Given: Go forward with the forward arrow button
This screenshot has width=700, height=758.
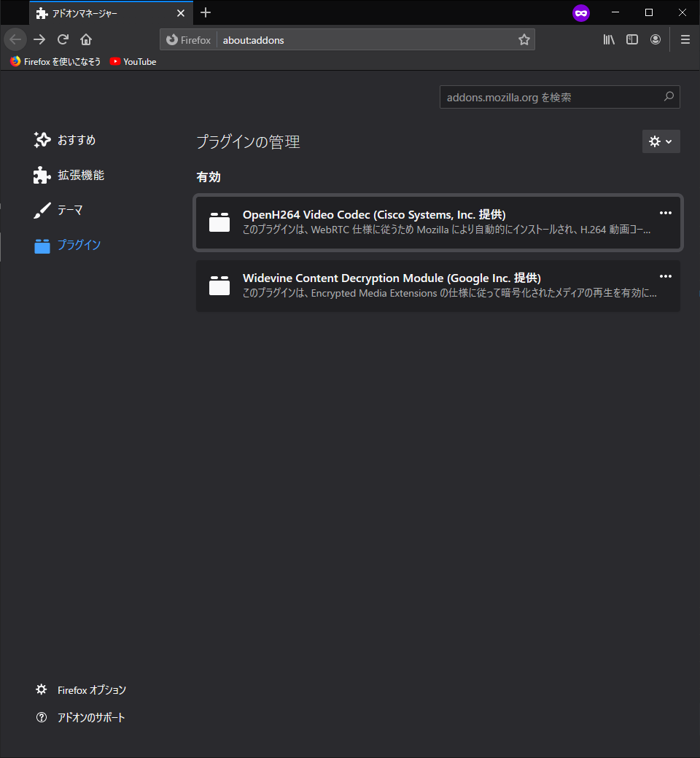Looking at the screenshot, I should point(39,39).
